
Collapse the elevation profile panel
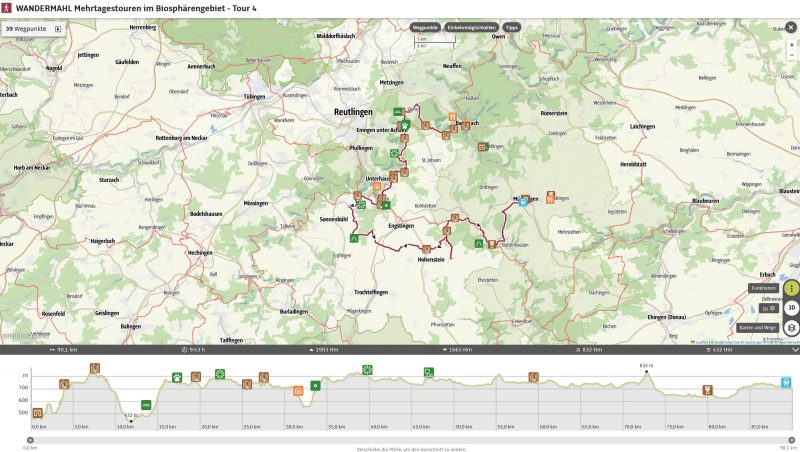coord(794,350)
